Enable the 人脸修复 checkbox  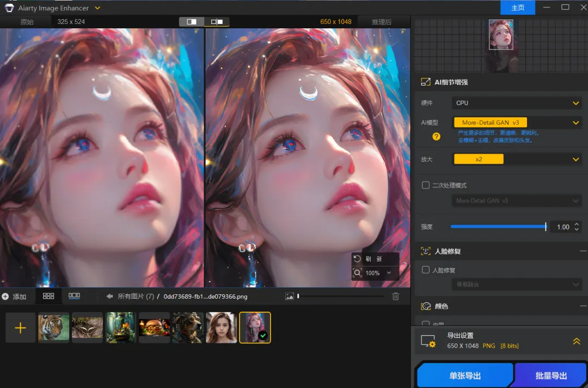[426, 270]
